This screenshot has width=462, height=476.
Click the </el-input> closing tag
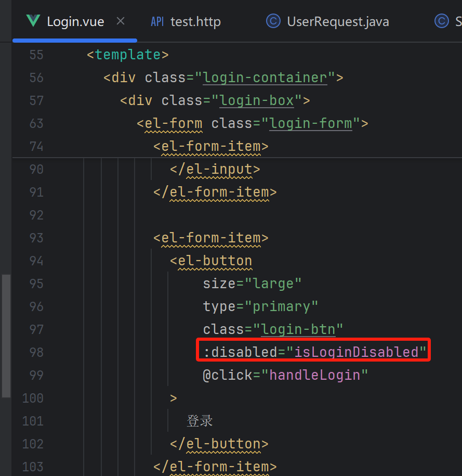tap(215, 170)
